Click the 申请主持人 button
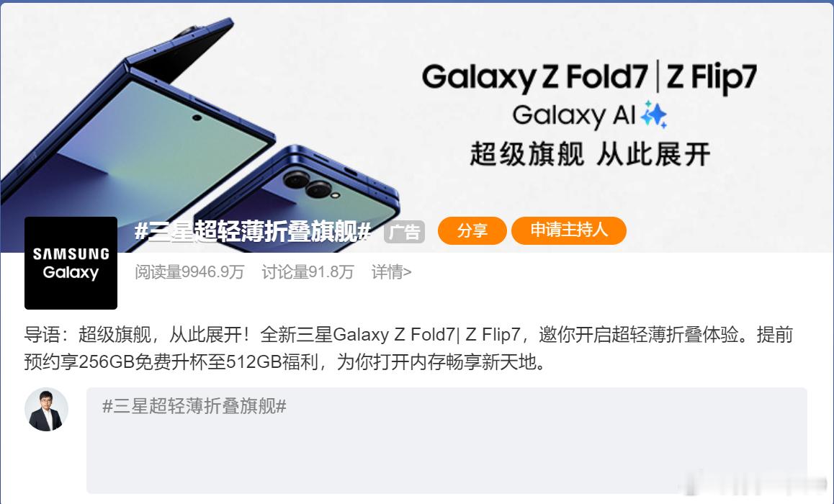 click(x=568, y=230)
